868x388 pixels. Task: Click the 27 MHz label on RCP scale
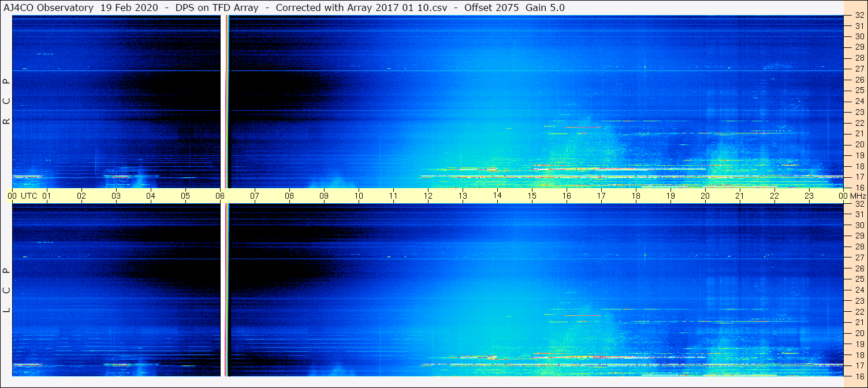(859, 69)
